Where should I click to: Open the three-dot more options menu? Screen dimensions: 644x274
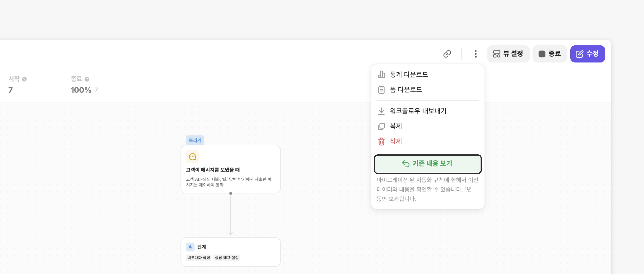pyautogui.click(x=475, y=54)
